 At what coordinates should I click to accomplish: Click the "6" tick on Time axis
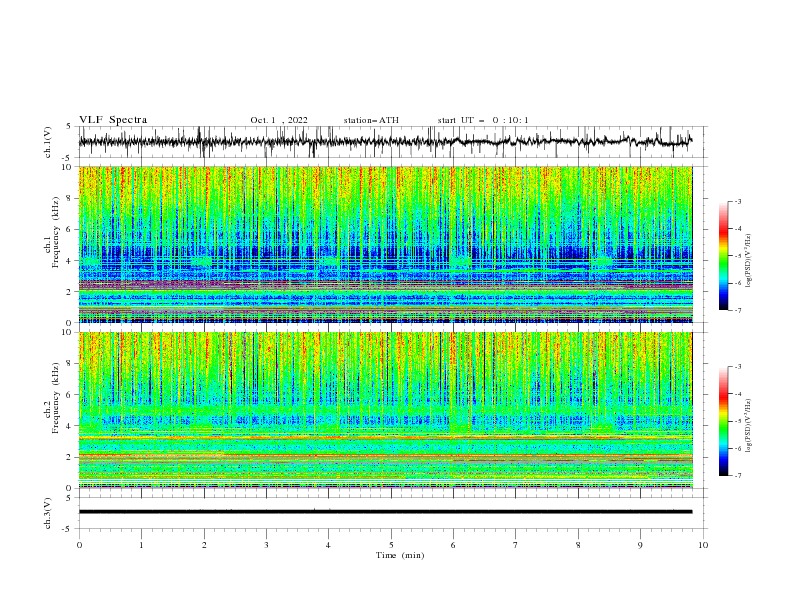(x=453, y=545)
